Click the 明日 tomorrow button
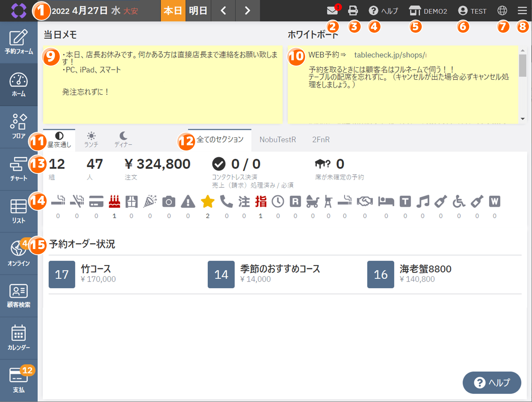 tap(198, 11)
